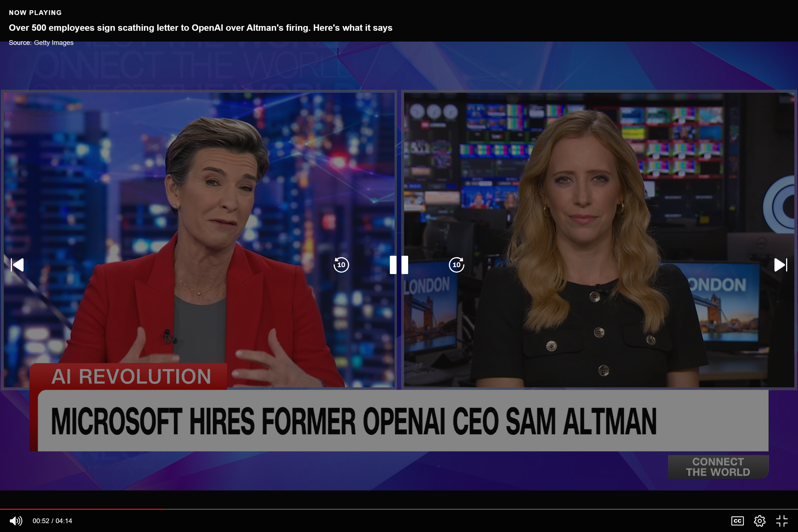Click the 00:52 / 04:14 time display
Image resolution: width=798 pixels, height=532 pixels.
[x=52, y=520]
